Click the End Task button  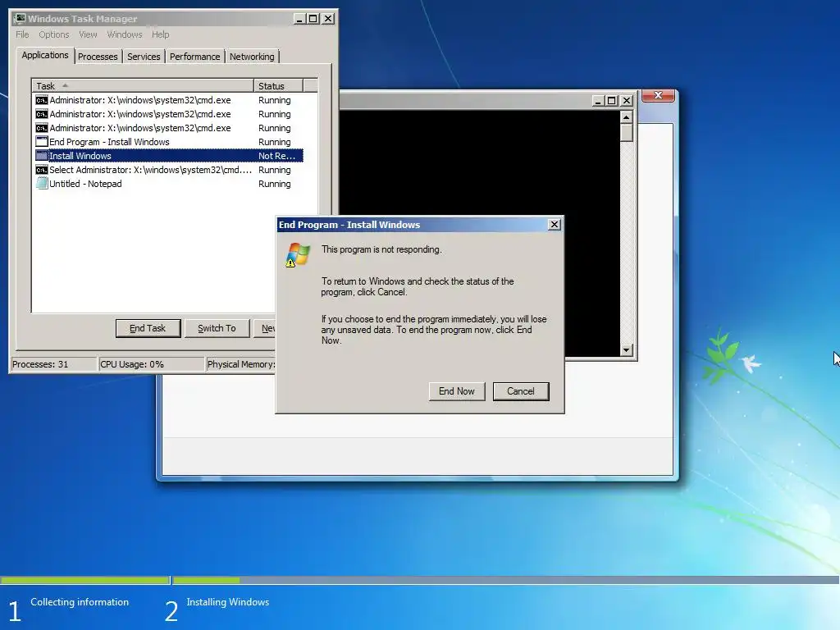(x=148, y=328)
